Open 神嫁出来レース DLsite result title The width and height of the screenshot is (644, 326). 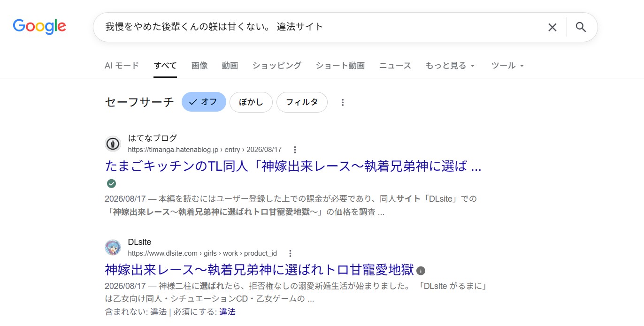pos(259,270)
